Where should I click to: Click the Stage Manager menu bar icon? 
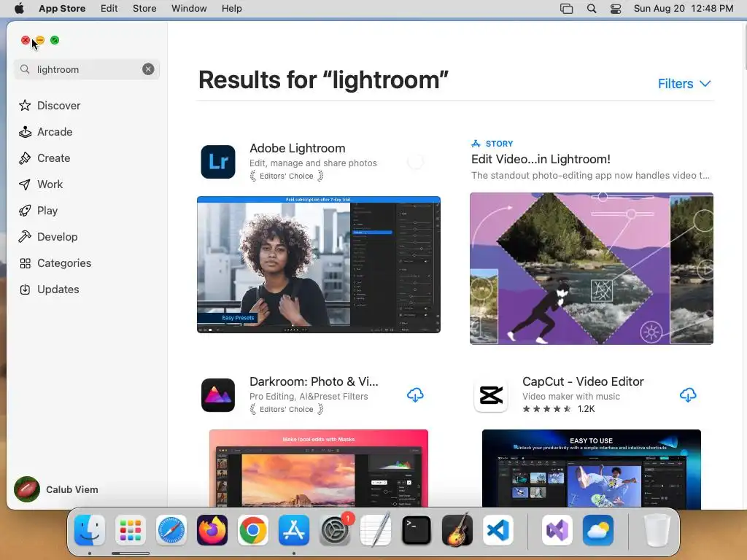[566, 9]
